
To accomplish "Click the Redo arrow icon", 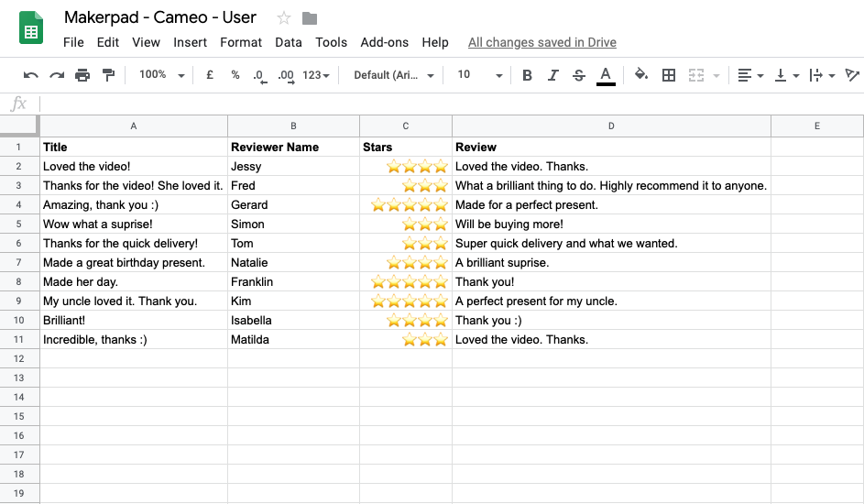I will [57, 75].
